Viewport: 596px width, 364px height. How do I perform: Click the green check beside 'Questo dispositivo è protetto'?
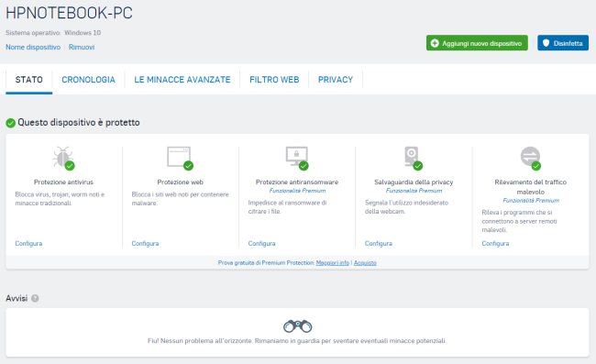11,123
